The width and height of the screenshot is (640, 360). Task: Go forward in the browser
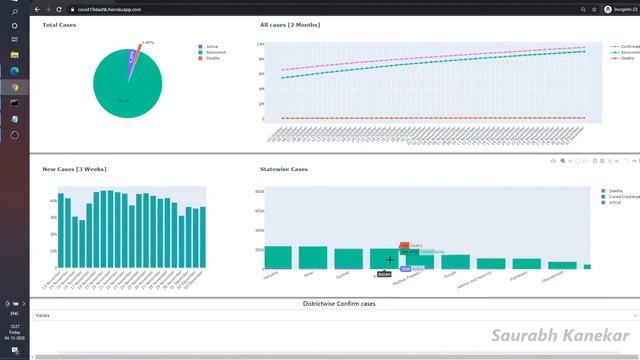tap(48, 9)
